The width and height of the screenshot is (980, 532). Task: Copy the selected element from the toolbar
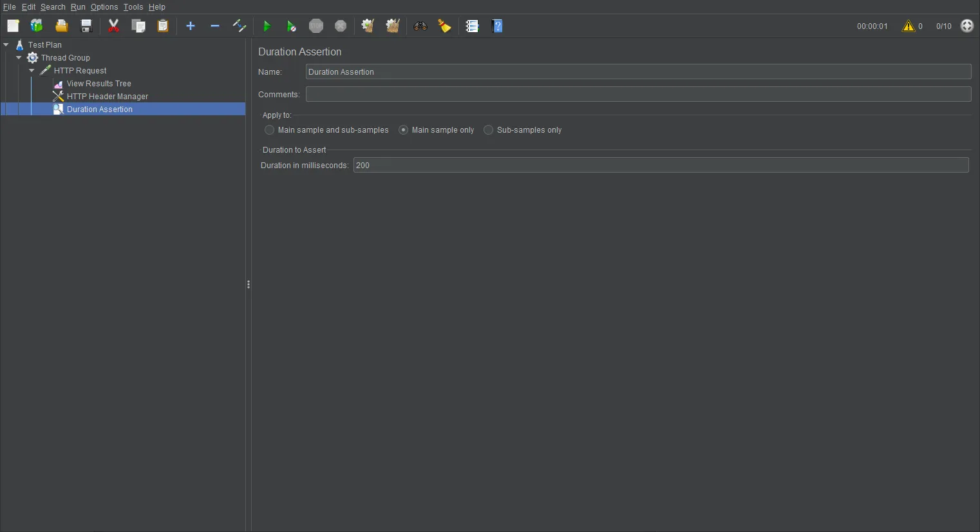(x=138, y=26)
